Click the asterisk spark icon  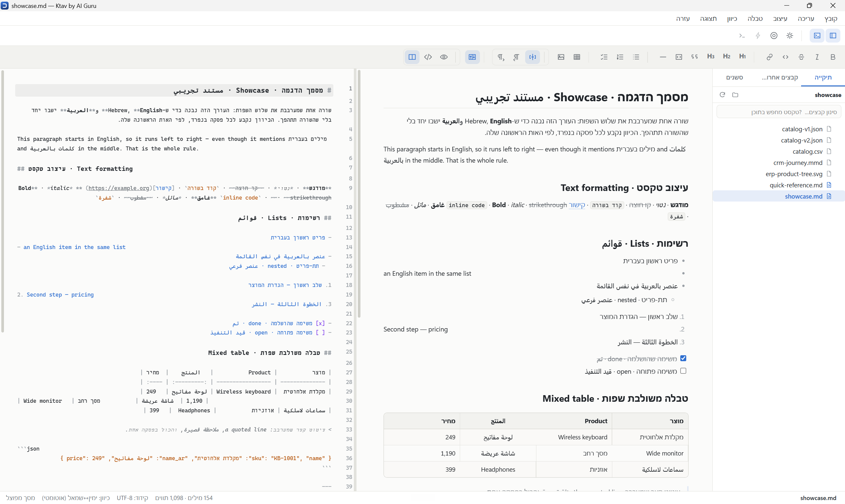point(790,36)
